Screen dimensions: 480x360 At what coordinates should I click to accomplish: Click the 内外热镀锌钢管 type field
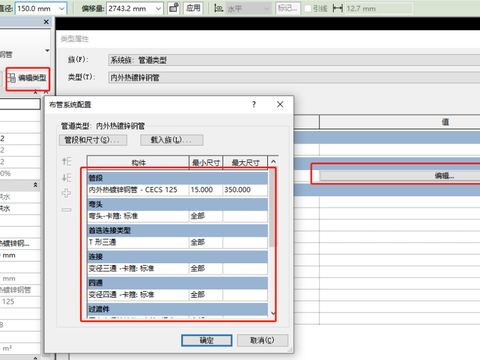pyautogui.click(x=294, y=77)
